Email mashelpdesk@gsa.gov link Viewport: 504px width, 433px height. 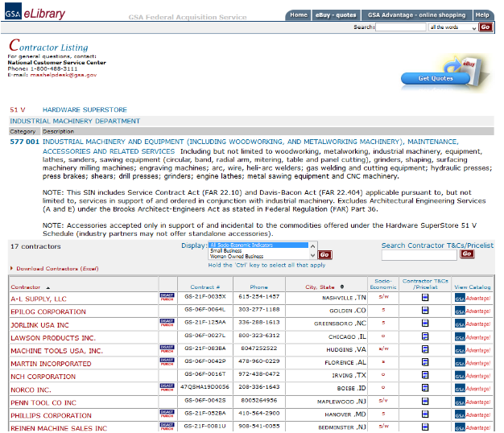[64, 75]
